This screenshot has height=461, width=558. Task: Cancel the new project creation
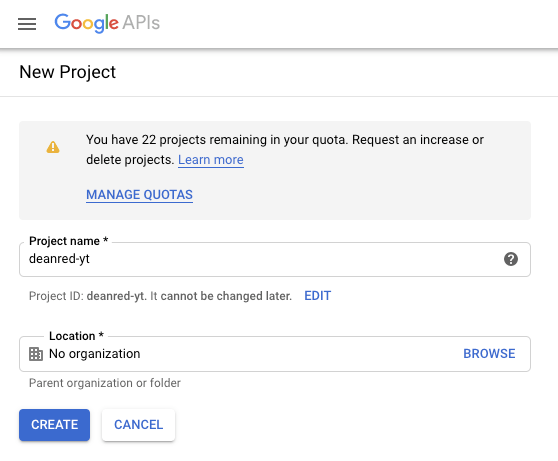138,425
